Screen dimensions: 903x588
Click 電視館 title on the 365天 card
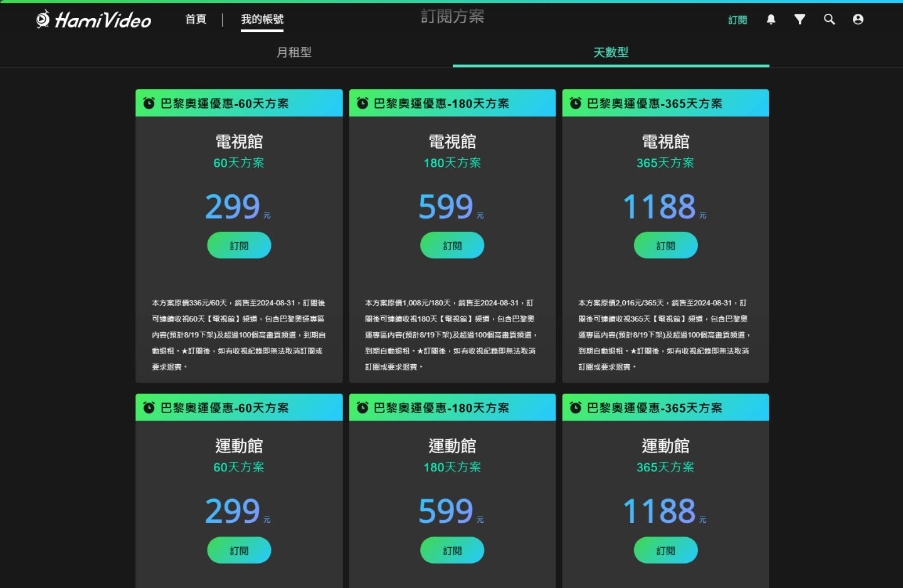665,141
